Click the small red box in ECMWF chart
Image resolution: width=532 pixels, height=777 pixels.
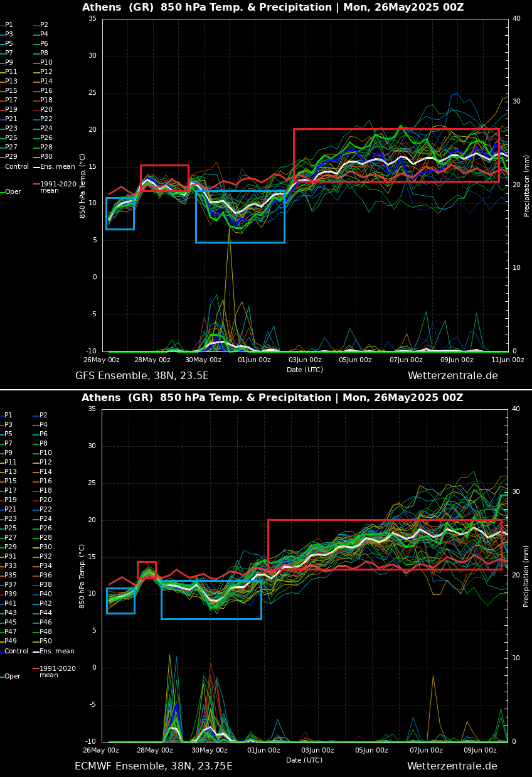(146, 570)
